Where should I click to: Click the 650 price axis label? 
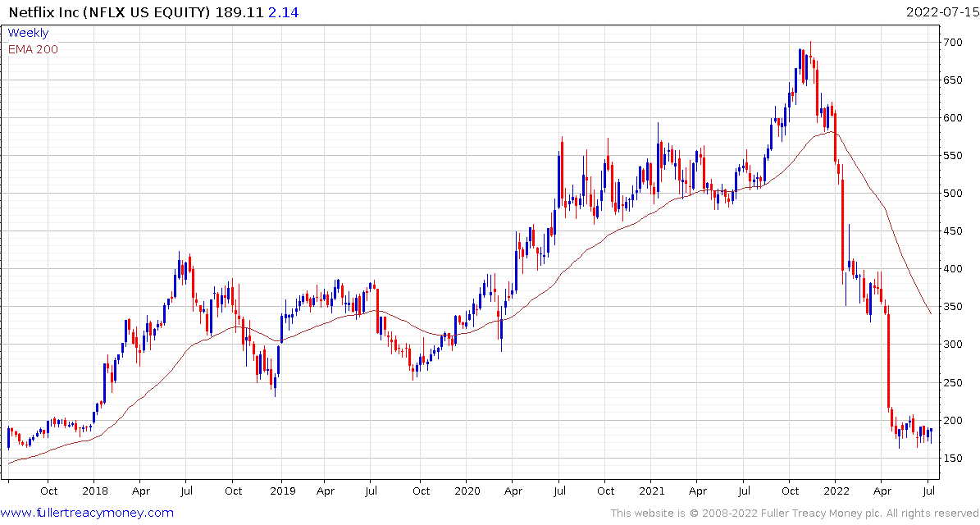point(955,80)
